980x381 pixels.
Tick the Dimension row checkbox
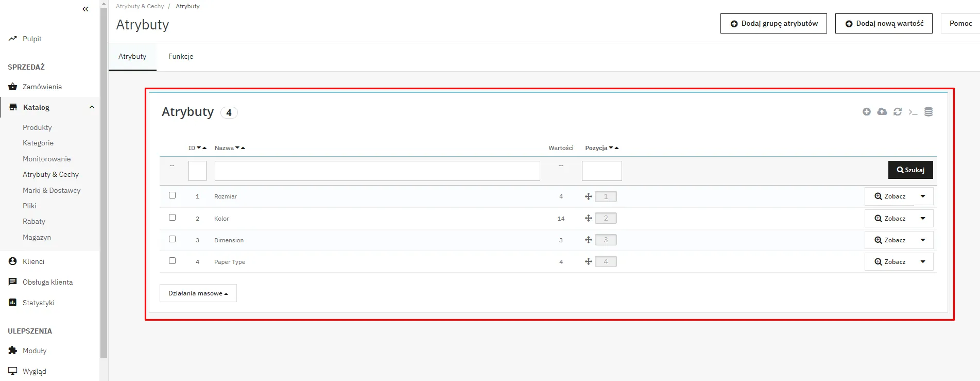click(173, 239)
